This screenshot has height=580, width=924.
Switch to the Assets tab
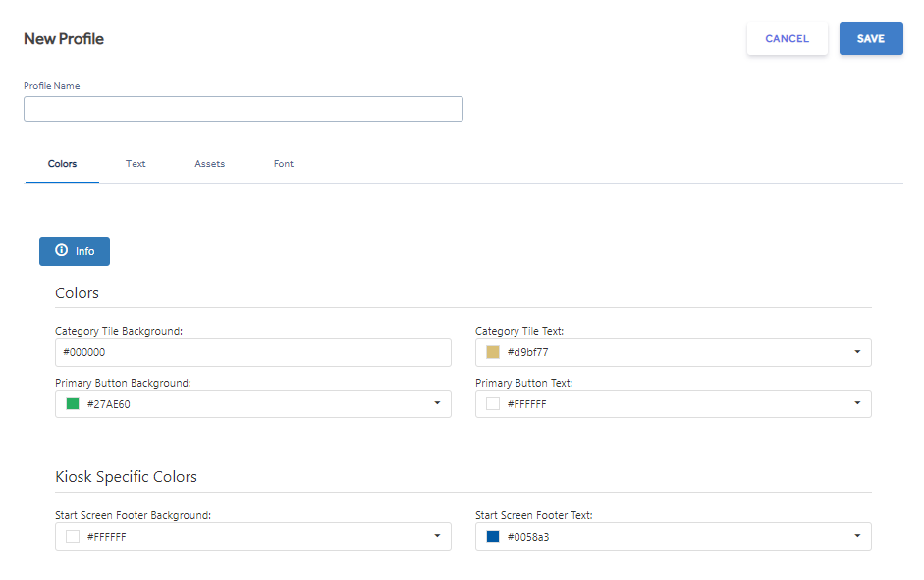click(x=210, y=164)
